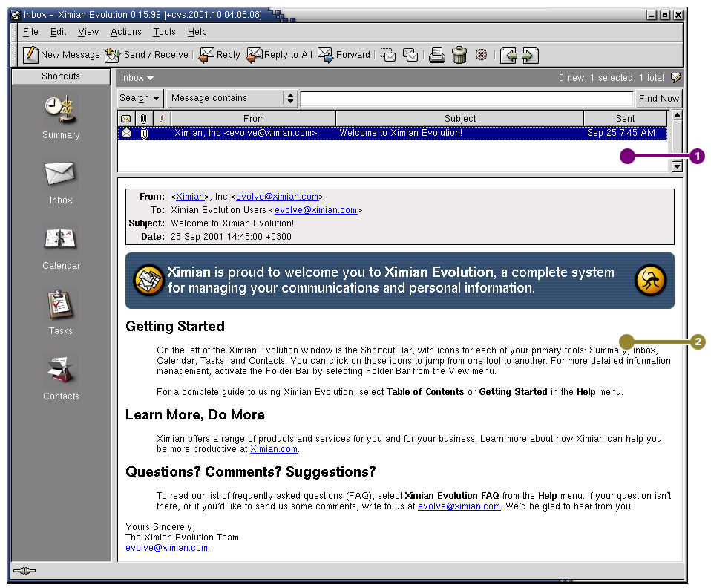
Task: Click the connection plug icon in status bar
Action: tap(24, 571)
